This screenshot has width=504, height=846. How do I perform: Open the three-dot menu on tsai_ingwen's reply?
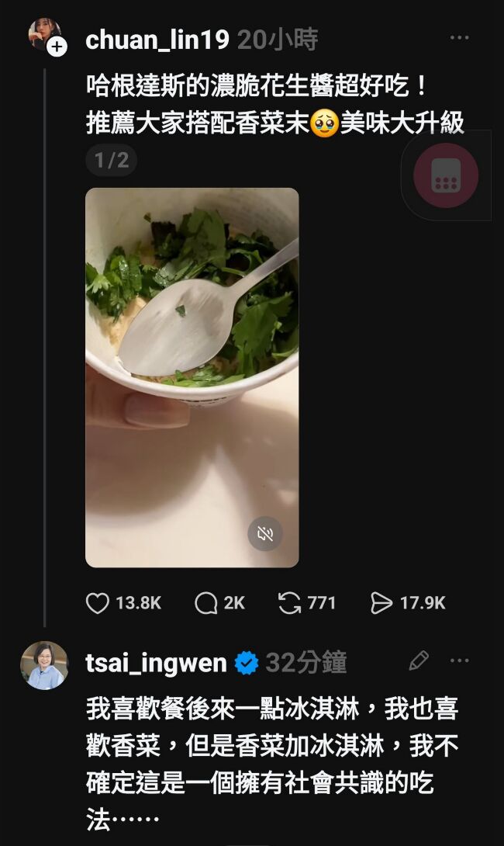point(461,661)
